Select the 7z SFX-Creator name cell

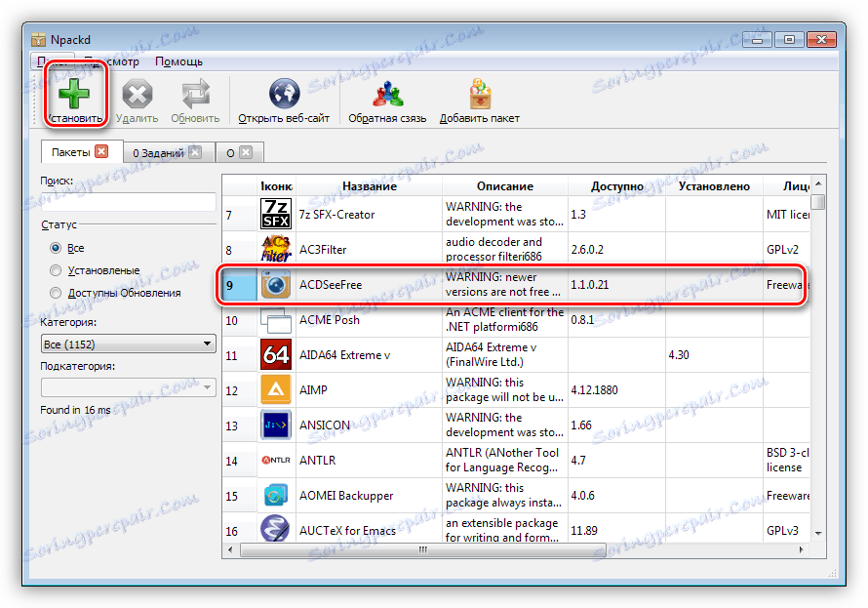pos(369,215)
